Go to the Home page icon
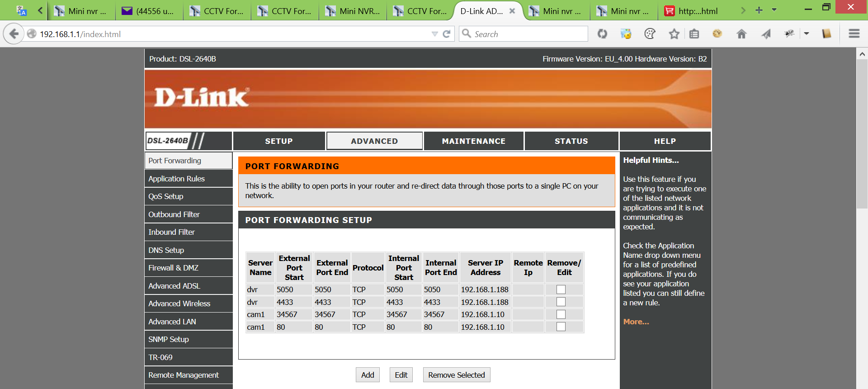Viewport: 868px width, 389px height. pyautogui.click(x=741, y=34)
